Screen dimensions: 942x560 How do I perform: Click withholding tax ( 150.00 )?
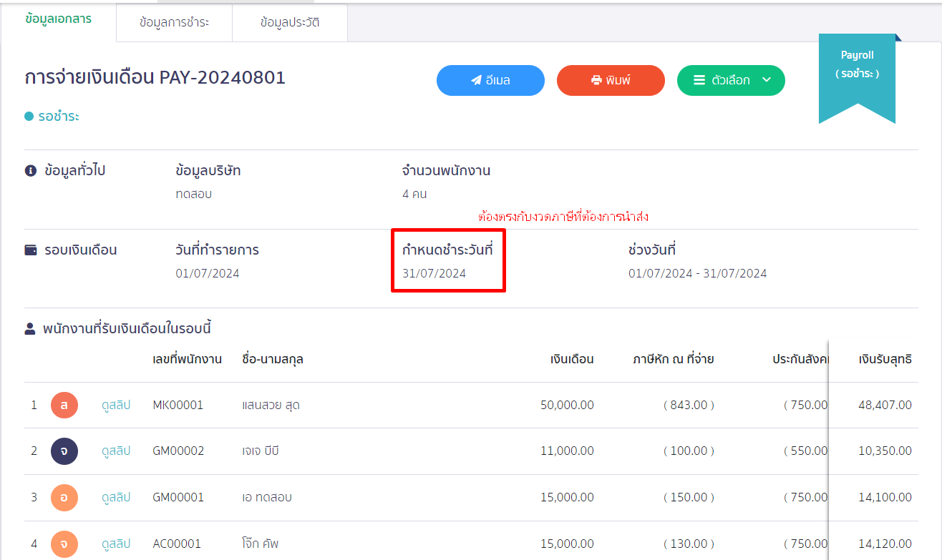pos(689,497)
